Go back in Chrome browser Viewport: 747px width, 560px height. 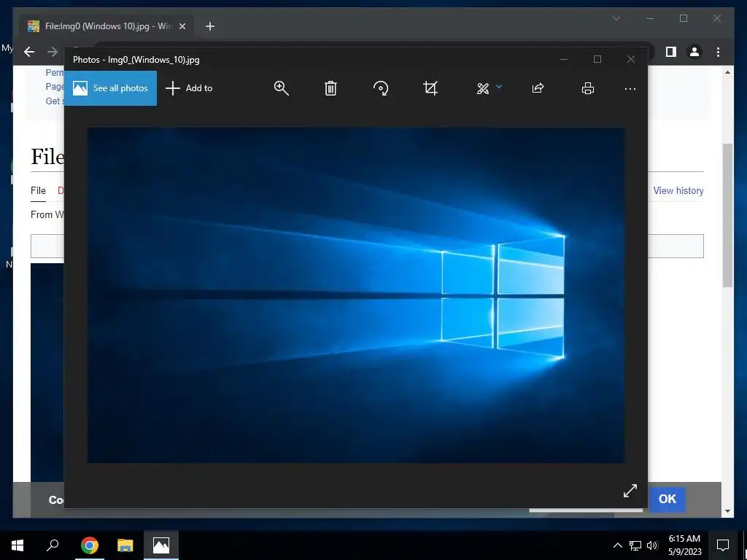[x=29, y=52]
